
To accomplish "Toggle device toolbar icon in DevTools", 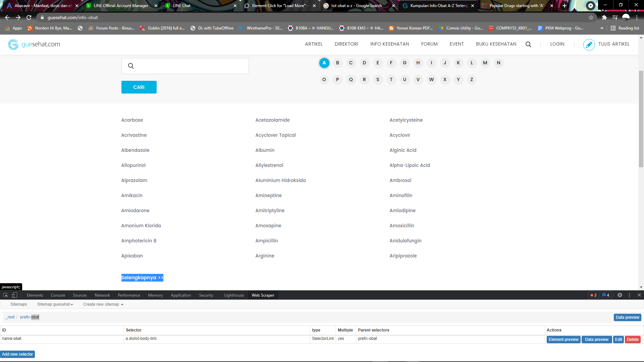I will point(14,295).
